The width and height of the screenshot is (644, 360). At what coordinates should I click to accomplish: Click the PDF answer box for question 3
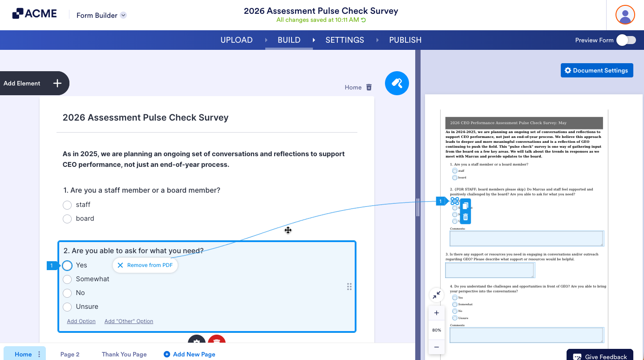point(490,270)
